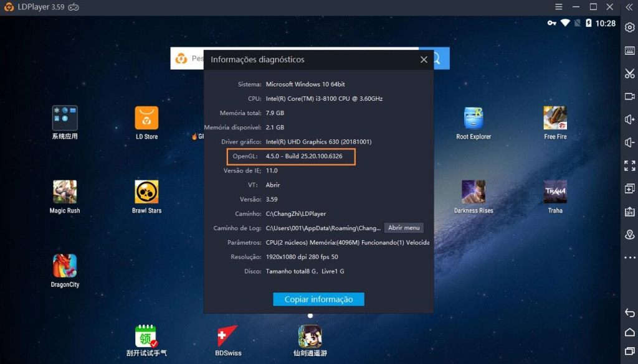Select the OpenGL version value text
The height and width of the screenshot is (364, 638).
(x=304, y=156)
